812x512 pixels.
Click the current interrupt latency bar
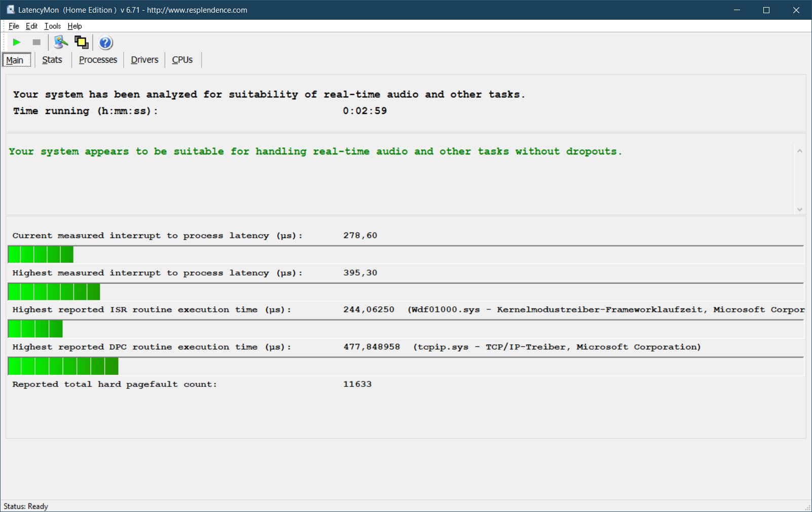(405, 254)
